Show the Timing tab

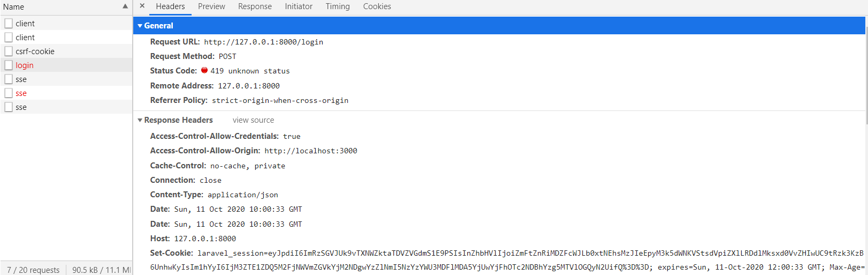tap(338, 6)
